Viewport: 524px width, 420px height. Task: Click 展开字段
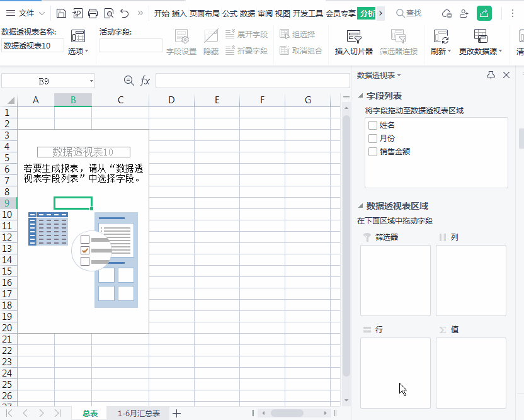click(247, 34)
